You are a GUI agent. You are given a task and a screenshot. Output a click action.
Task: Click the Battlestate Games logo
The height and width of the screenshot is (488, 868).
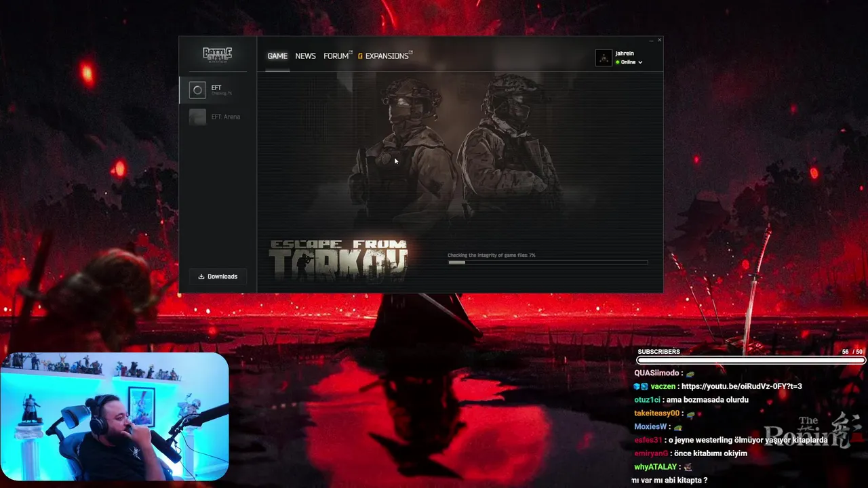click(218, 54)
